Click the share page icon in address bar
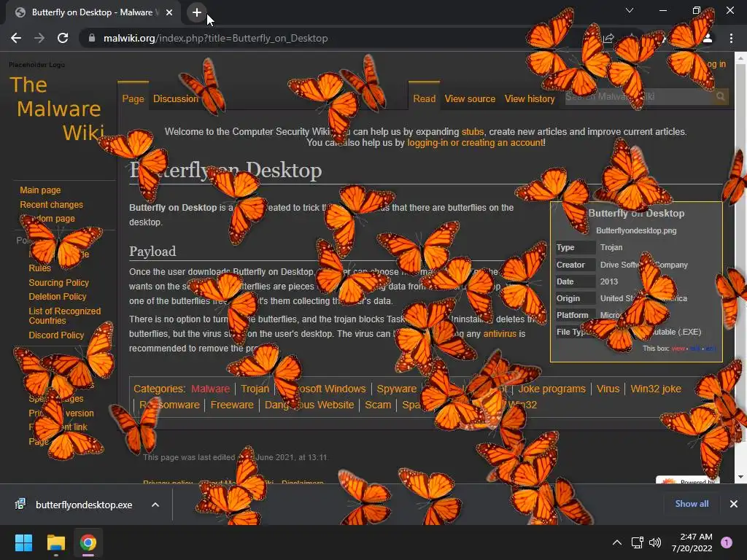Image resolution: width=747 pixels, height=560 pixels. [x=608, y=38]
